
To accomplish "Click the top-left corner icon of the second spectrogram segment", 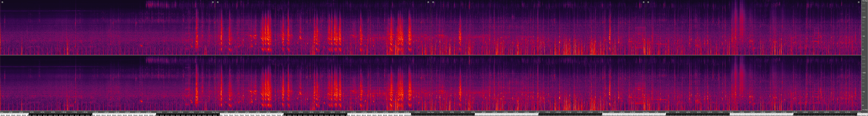I will tap(218, 2).
